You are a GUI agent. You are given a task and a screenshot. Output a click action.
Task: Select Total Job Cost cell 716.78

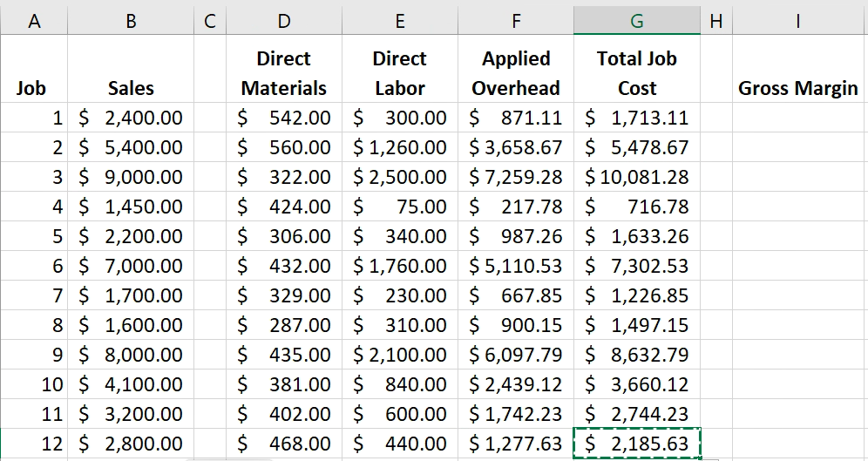point(637,207)
